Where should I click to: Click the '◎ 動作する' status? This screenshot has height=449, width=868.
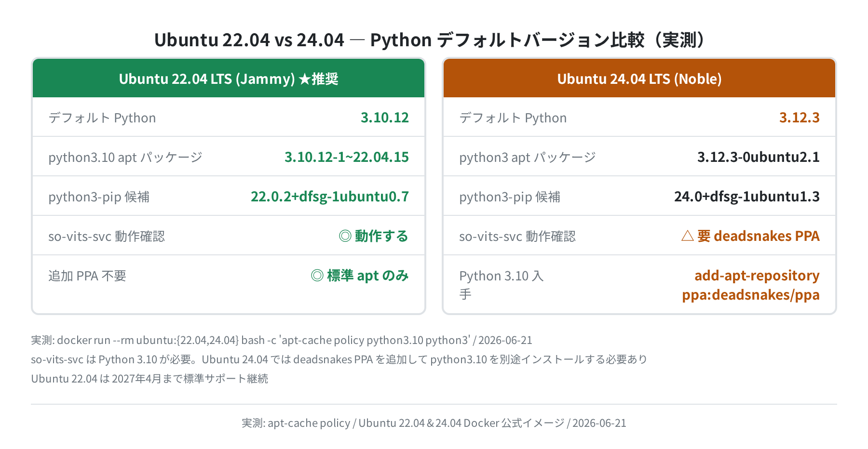374,236
